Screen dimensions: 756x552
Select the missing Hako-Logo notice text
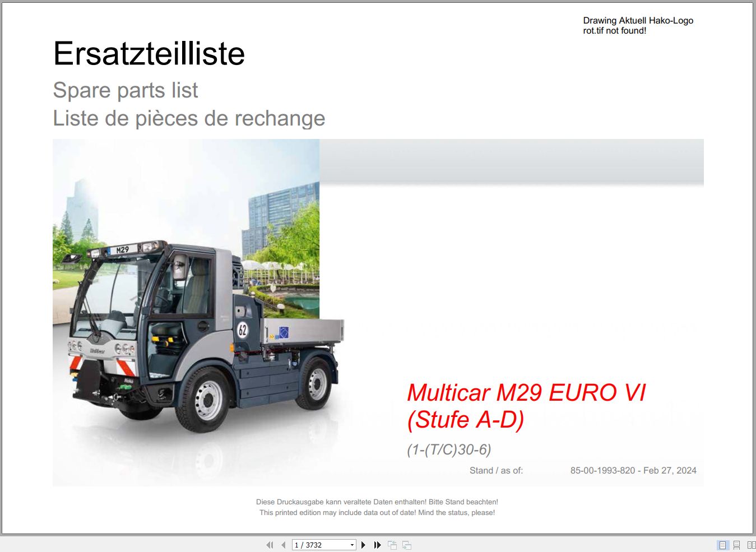point(638,25)
